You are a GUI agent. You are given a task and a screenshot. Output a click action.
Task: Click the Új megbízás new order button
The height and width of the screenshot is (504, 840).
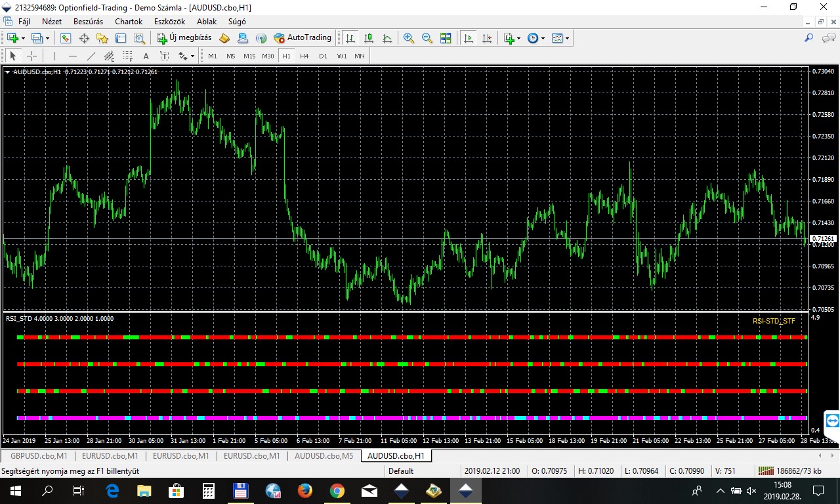(184, 38)
